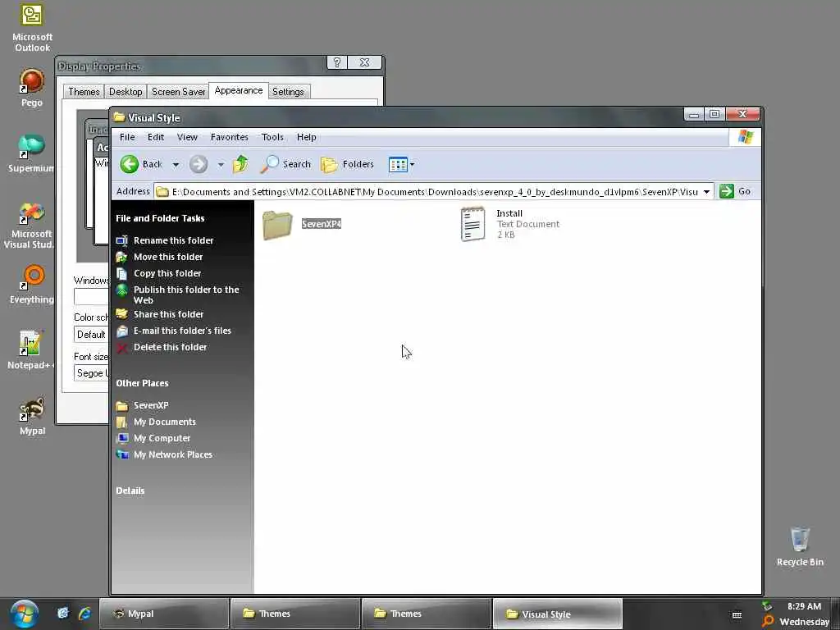Viewport: 840px width, 630px height.
Task: Switch to Mypal taskbar button
Action: coord(164,614)
